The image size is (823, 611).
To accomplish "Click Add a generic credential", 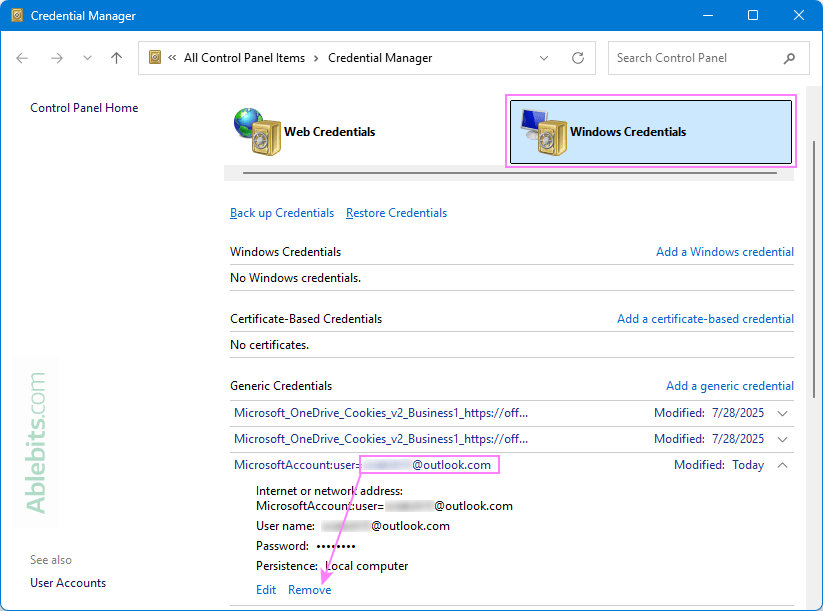I will click(x=730, y=386).
